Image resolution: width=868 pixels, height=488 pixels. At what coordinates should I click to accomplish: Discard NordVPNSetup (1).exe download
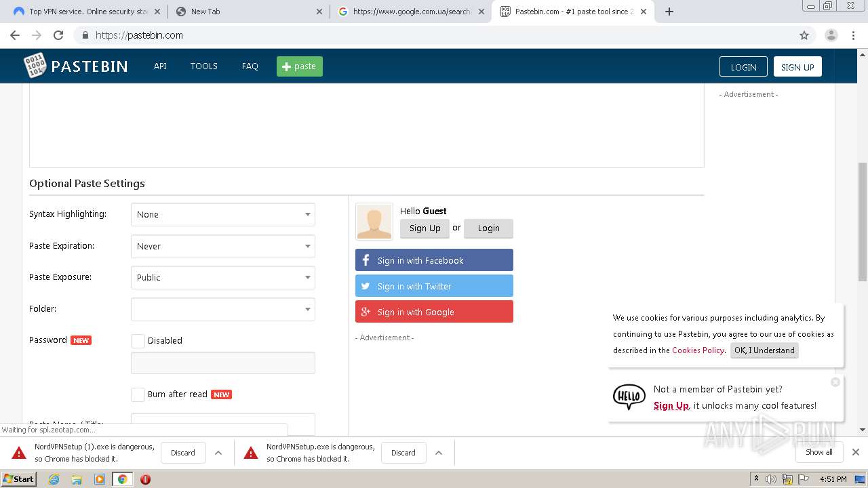point(183,453)
